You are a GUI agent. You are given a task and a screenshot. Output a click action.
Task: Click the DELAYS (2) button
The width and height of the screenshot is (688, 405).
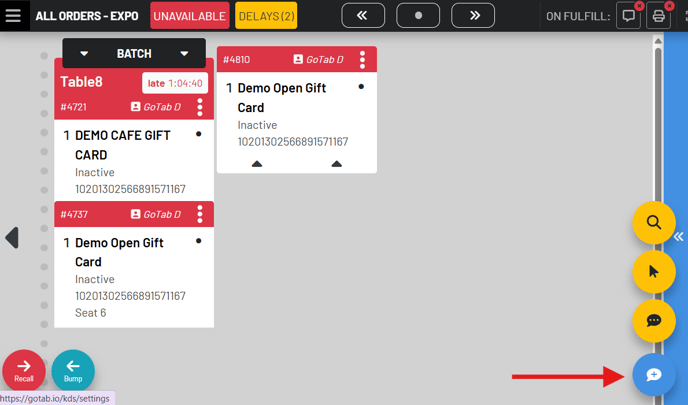coord(266,16)
